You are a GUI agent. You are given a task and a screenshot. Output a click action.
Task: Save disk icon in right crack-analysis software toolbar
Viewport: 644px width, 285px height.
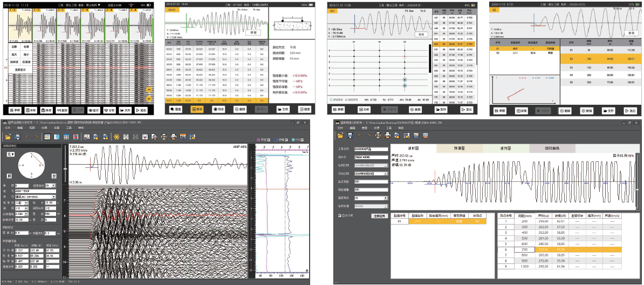click(350, 135)
